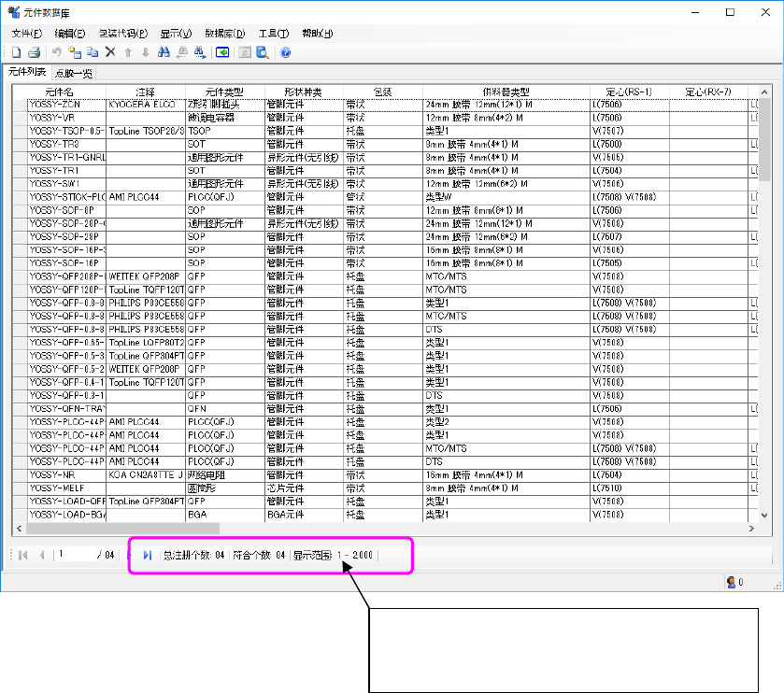
Task: Open the 文件(F) menu
Action: (x=27, y=34)
